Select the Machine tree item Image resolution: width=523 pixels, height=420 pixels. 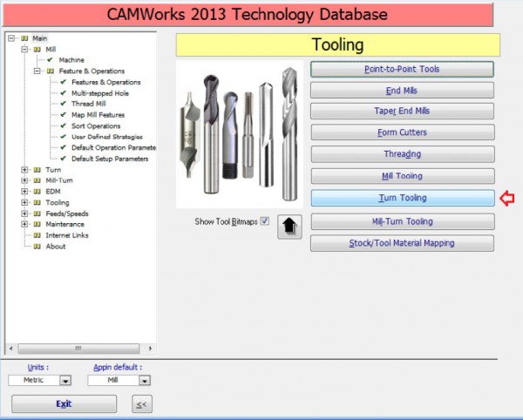click(71, 60)
